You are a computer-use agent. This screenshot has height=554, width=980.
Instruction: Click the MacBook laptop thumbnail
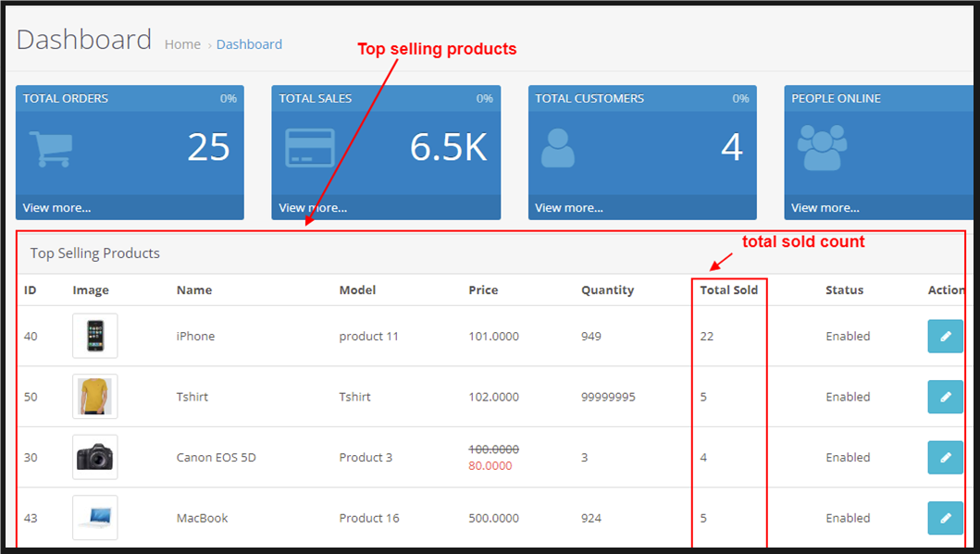(95, 518)
